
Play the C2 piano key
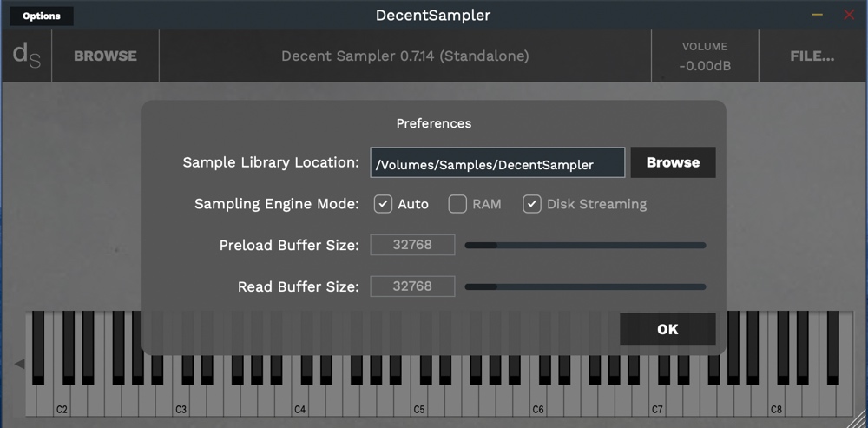tap(61, 401)
